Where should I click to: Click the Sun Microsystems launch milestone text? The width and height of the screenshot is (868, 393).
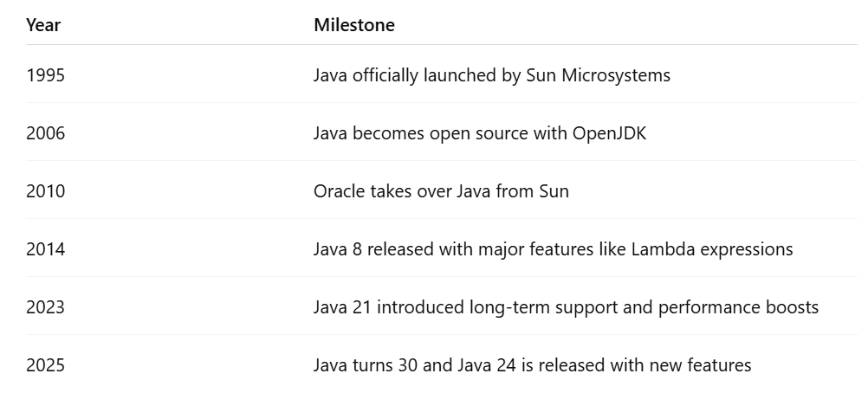pyautogui.click(x=491, y=75)
